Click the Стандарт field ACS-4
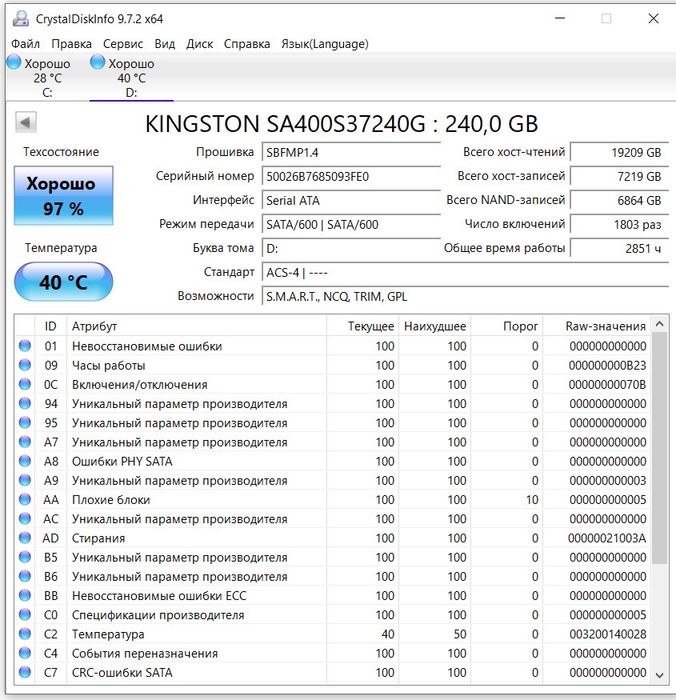This screenshot has height=700, width=676. (465, 272)
